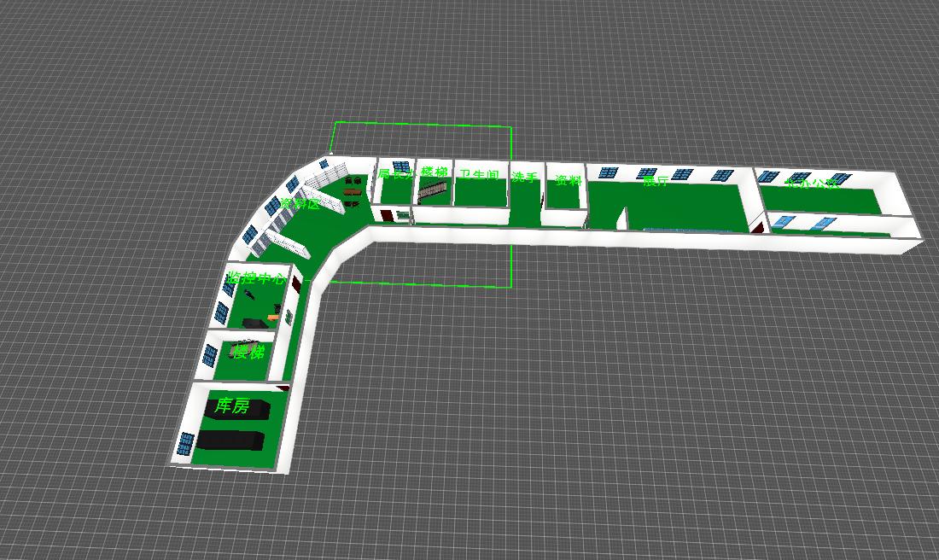The width and height of the screenshot is (939, 560).
Task: Click the 卫生间 room label
Action: click(x=478, y=175)
